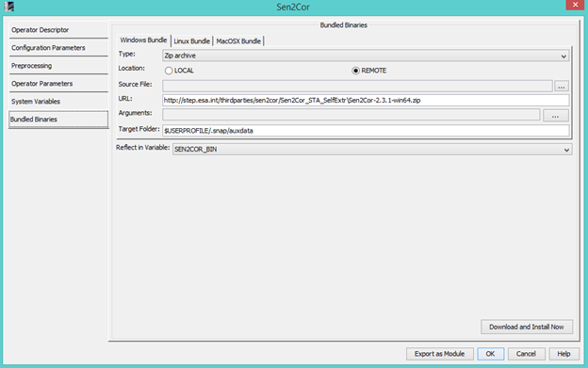Screen dimensions: 588x368
Task: Select the Bundled Binaries section
Action: (58, 120)
